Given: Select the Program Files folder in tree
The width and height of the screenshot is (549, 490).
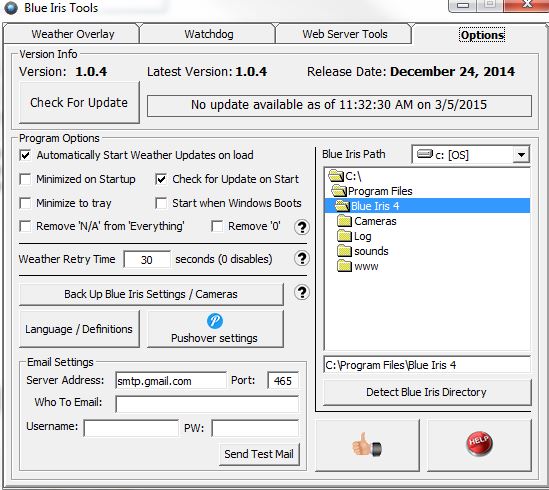Looking at the screenshot, I should 372,191.
